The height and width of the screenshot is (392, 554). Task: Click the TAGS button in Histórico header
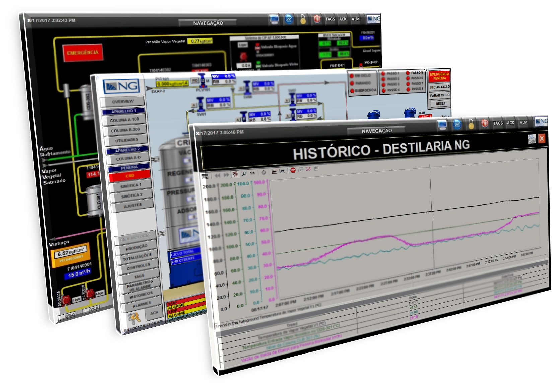tap(498, 123)
